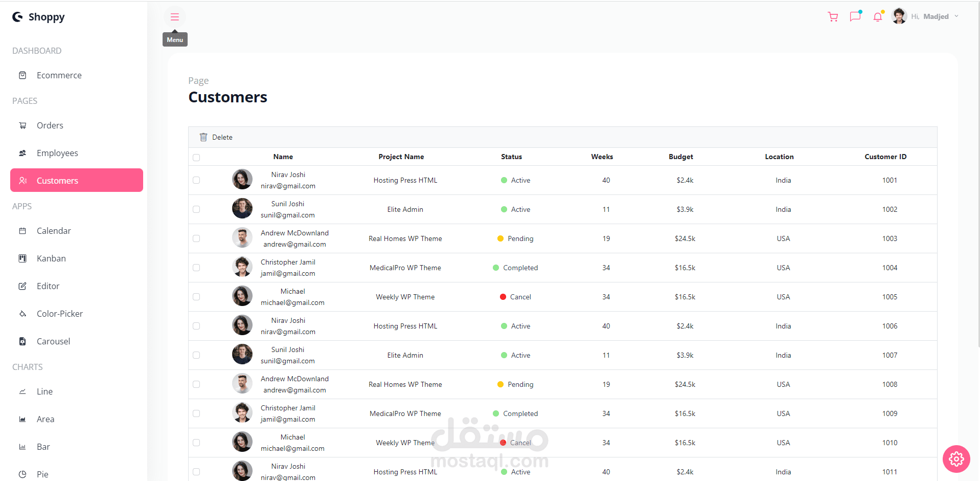Click avatar of customer 1004 Christopher Jamil

pyautogui.click(x=242, y=267)
